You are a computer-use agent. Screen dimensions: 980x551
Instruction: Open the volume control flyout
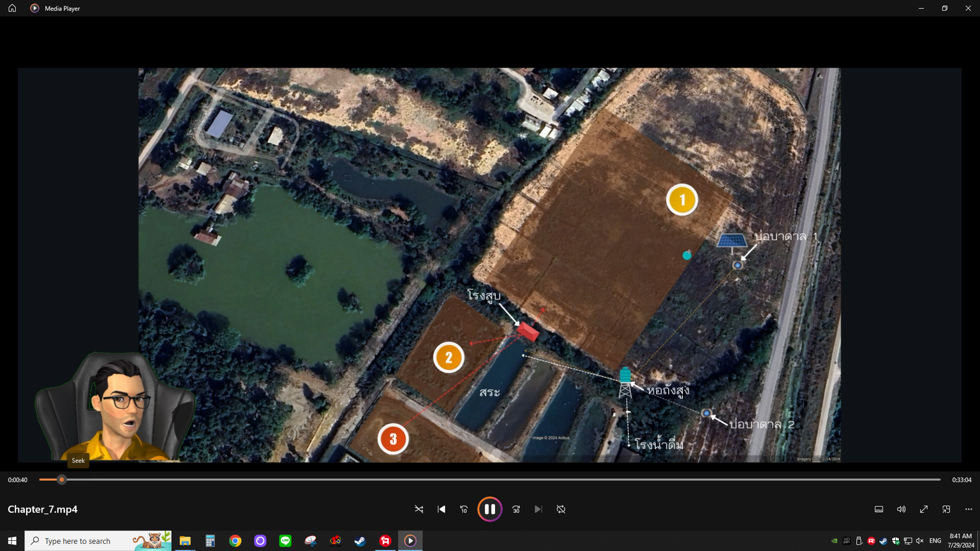pos(901,509)
